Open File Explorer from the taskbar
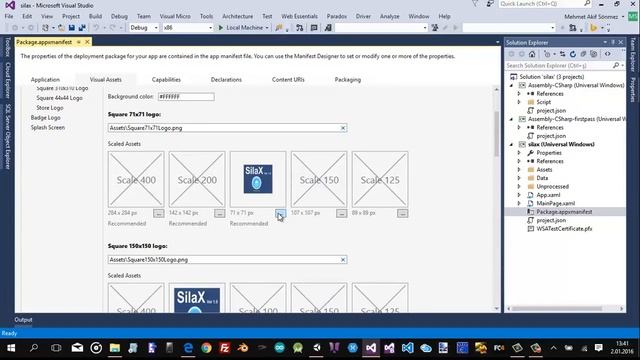The height and width of the screenshot is (360, 640). click(x=115, y=348)
